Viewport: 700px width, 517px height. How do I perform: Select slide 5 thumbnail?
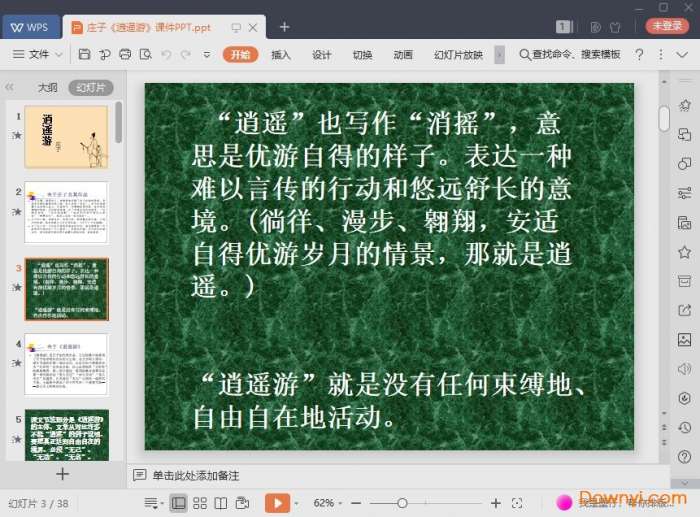pos(67,434)
